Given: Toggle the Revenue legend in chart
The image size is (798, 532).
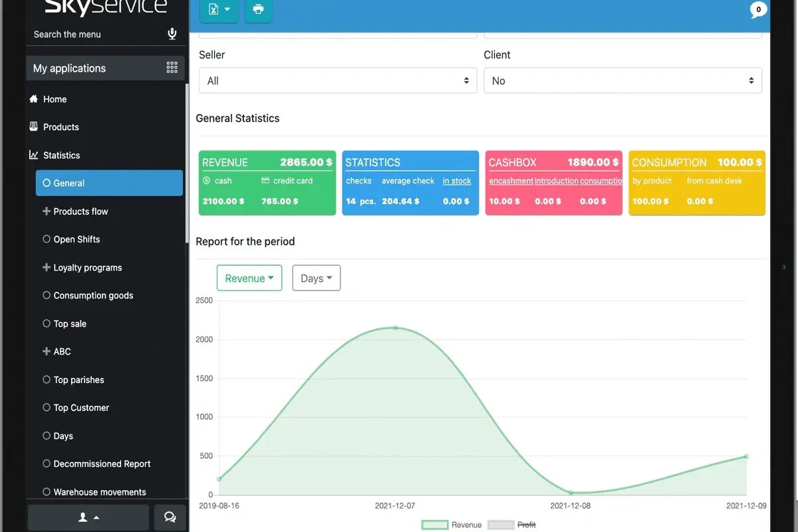Looking at the screenshot, I should (452, 525).
